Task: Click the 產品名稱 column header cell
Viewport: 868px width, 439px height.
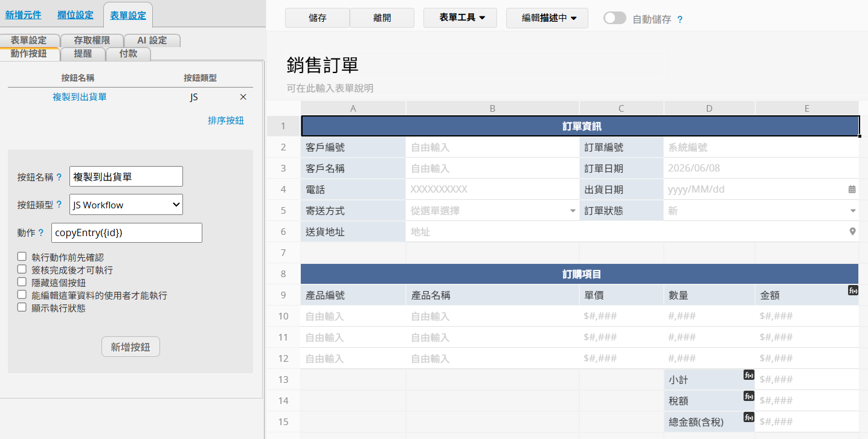Action: (x=492, y=295)
